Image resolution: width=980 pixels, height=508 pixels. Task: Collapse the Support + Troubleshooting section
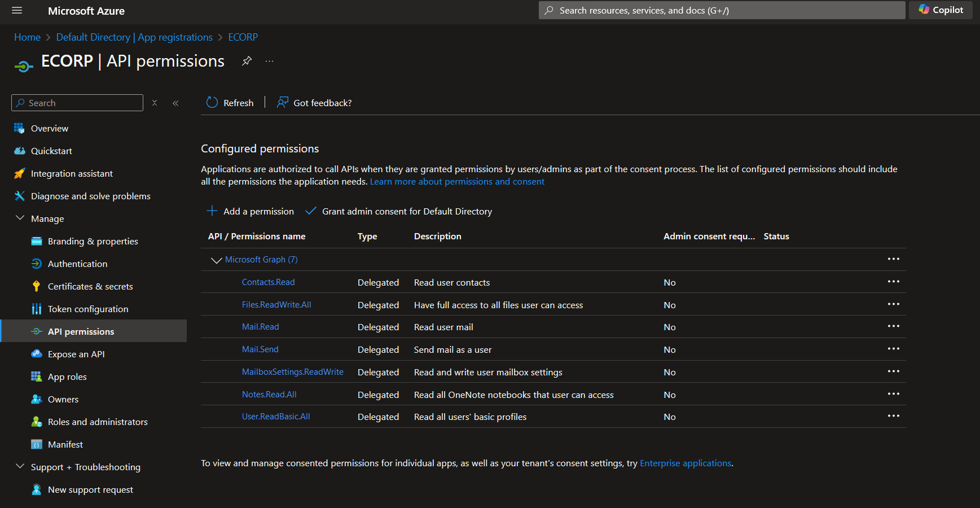click(x=20, y=466)
